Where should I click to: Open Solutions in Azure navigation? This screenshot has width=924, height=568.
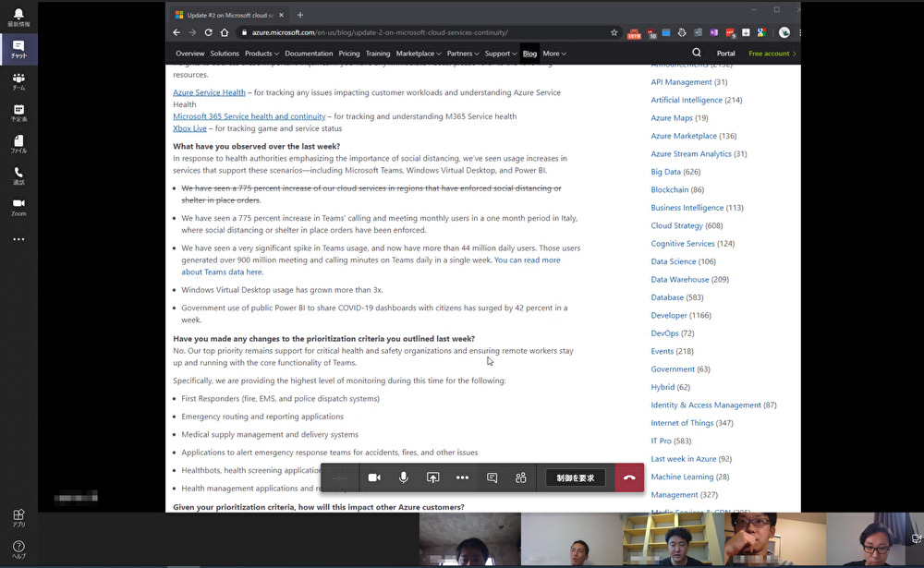[225, 54]
